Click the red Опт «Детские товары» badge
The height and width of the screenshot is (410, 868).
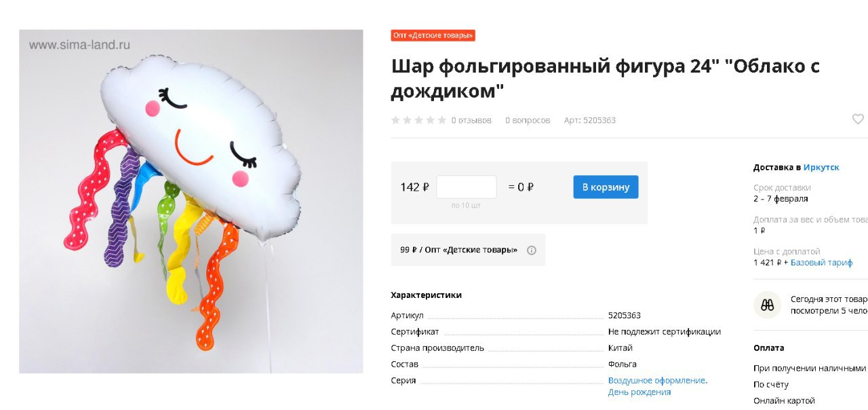(433, 36)
